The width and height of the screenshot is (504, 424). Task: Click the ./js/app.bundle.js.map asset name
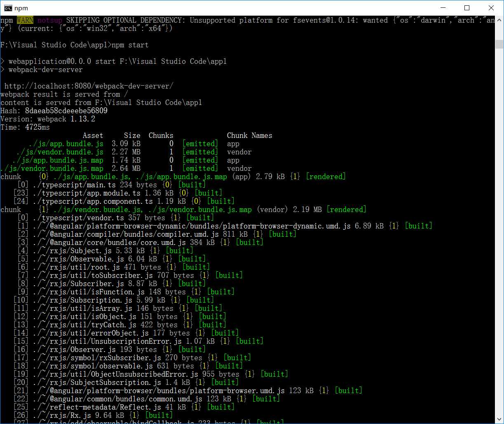click(58, 160)
